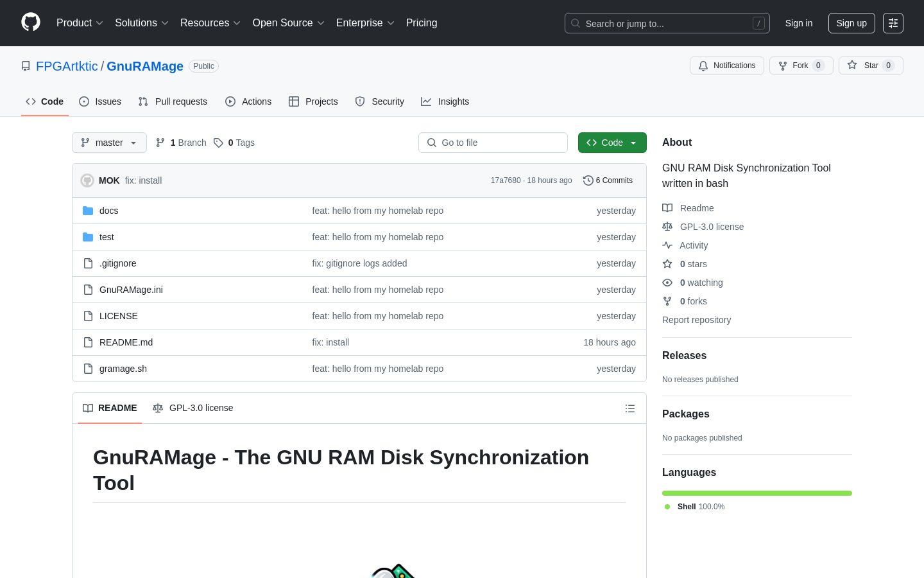Click the GnuRAMage.ini file icon

(88, 290)
